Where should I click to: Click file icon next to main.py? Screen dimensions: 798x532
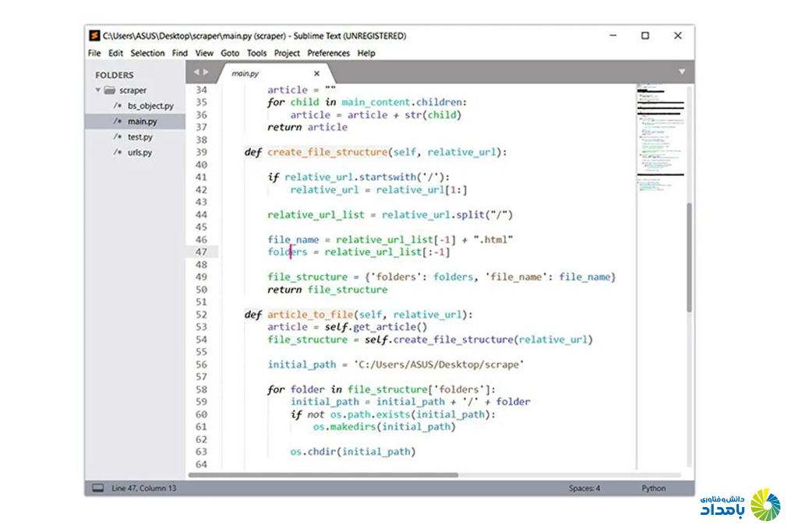click(118, 121)
